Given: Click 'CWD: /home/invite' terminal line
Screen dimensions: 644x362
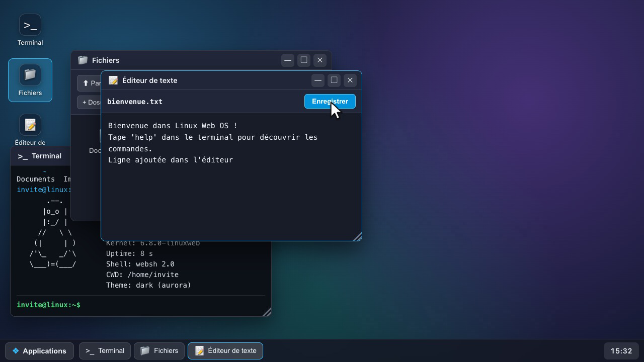Looking at the screenshot, I should (142, 275).
